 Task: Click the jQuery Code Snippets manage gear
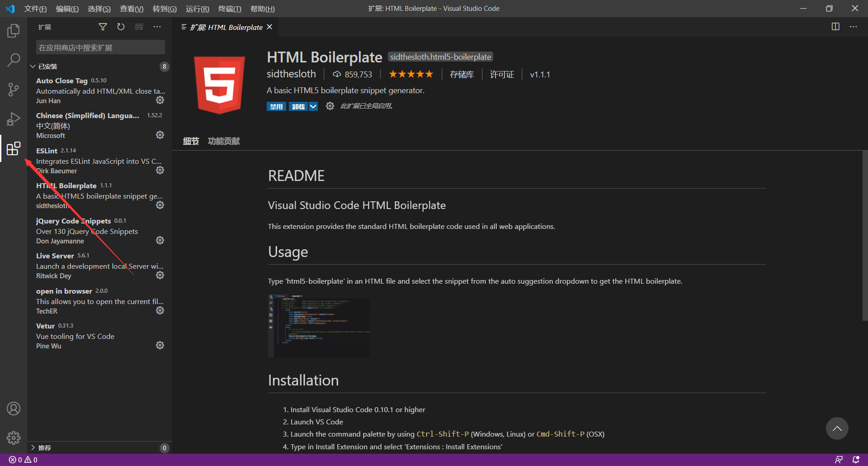pyautogui.click(x=160, y=240)
